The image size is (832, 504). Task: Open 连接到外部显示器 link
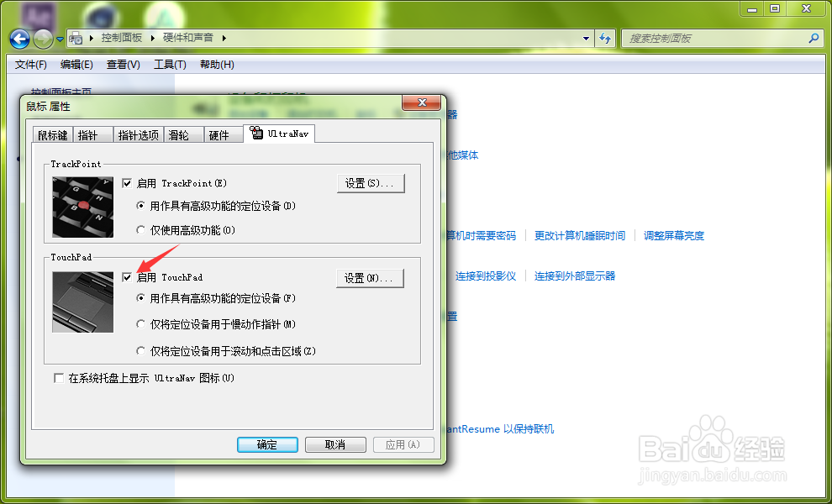575,276
